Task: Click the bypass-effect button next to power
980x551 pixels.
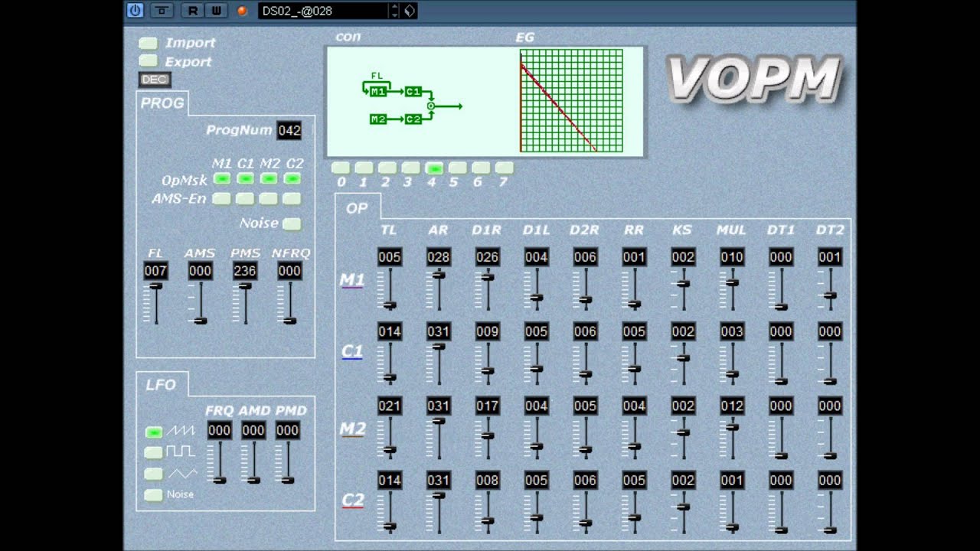Action: [162, 10]
